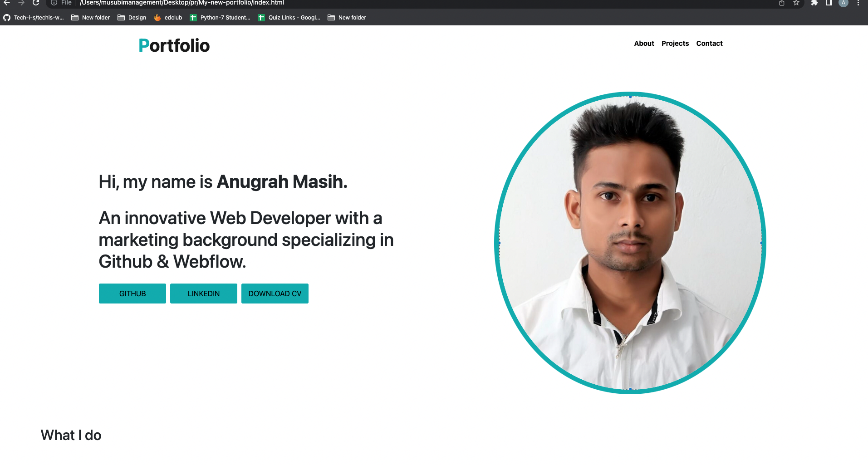
Task: Go to the Projects section
Action: click(x=675, y=44)
